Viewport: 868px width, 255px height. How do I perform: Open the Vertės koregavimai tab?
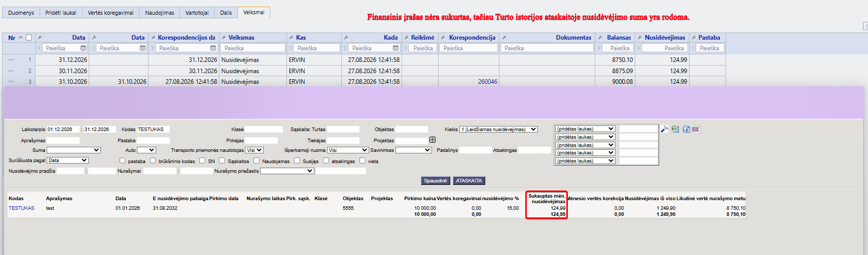click(111, 13)
